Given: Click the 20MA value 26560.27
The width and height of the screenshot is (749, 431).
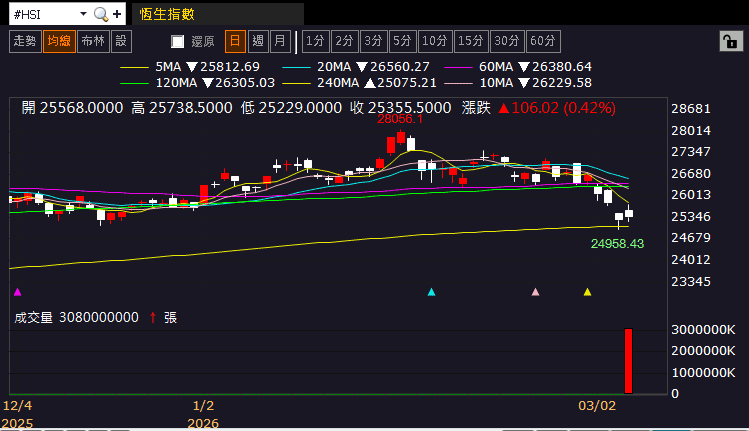Looking at the screenshot, I should pyautogui.click(x=400, y=67).
